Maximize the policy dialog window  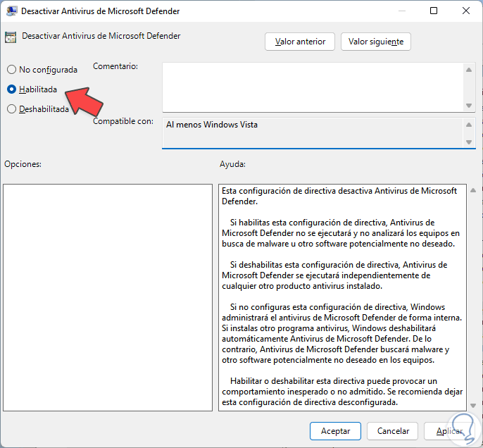(434, 11)
